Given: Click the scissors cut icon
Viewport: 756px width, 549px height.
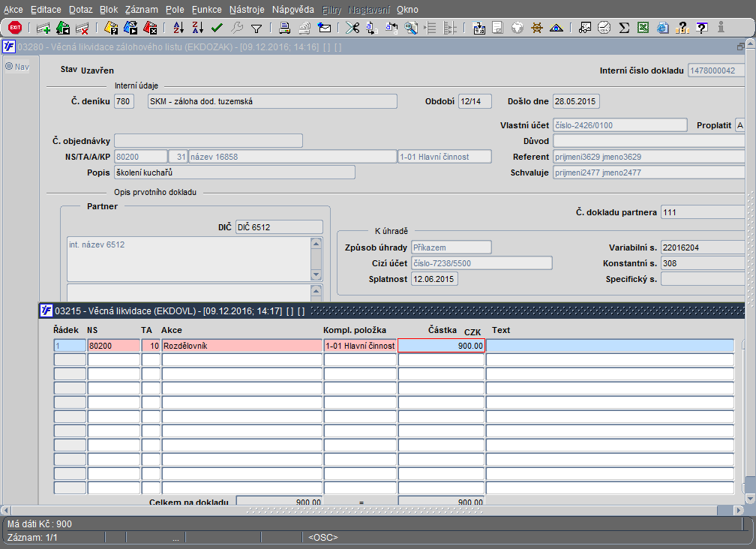Looking at the screenshot, I should pos(352,28).
